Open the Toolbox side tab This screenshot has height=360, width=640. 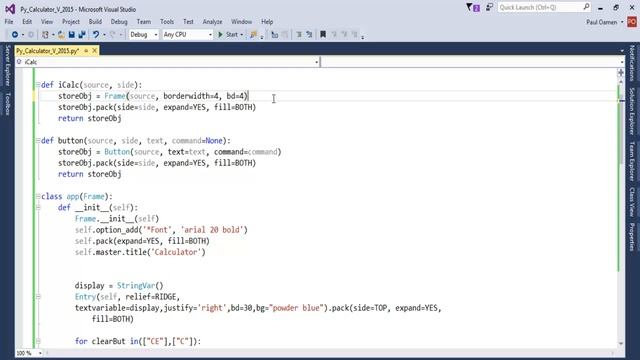click(7, 103)
